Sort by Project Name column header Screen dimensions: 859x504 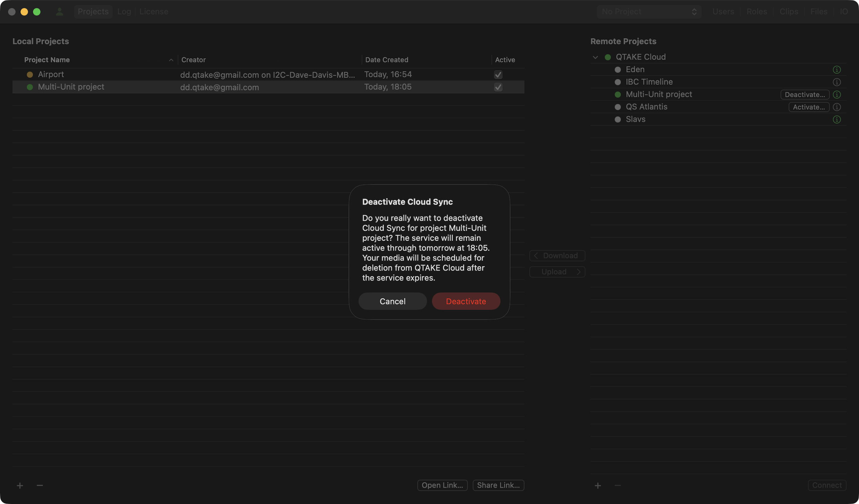coord(47,60)
